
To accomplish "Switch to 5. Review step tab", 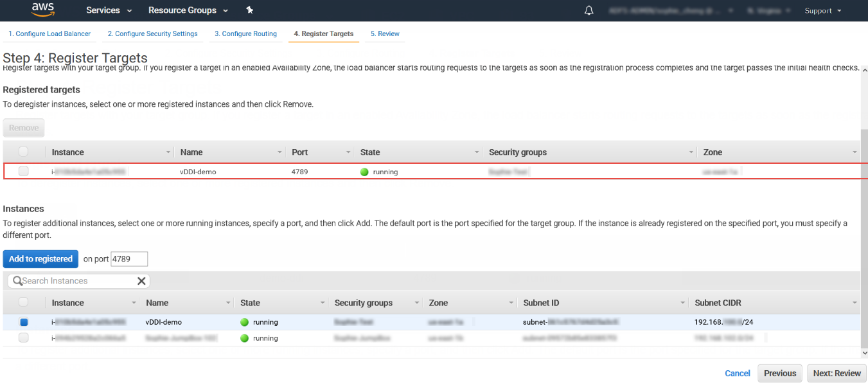I will pos(385,33).
